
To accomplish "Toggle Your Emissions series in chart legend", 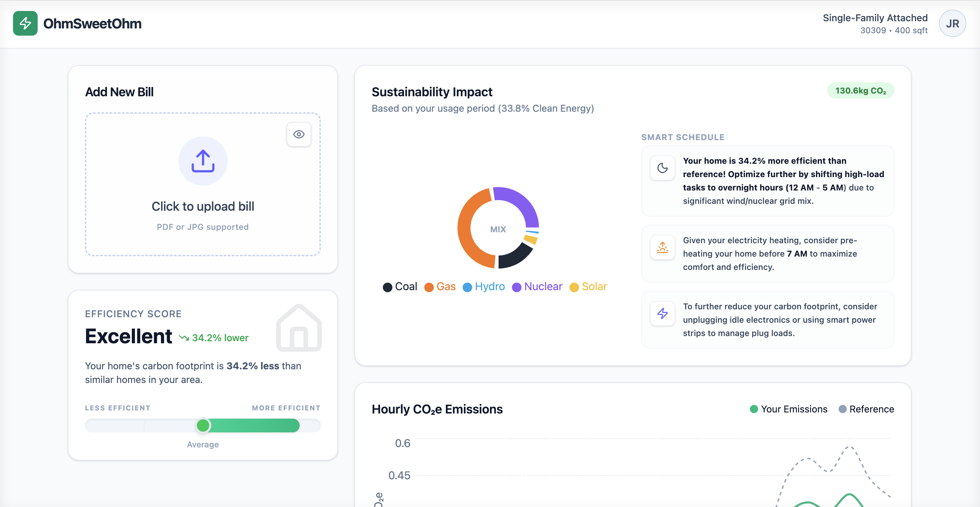I will (x=788, y=409).
